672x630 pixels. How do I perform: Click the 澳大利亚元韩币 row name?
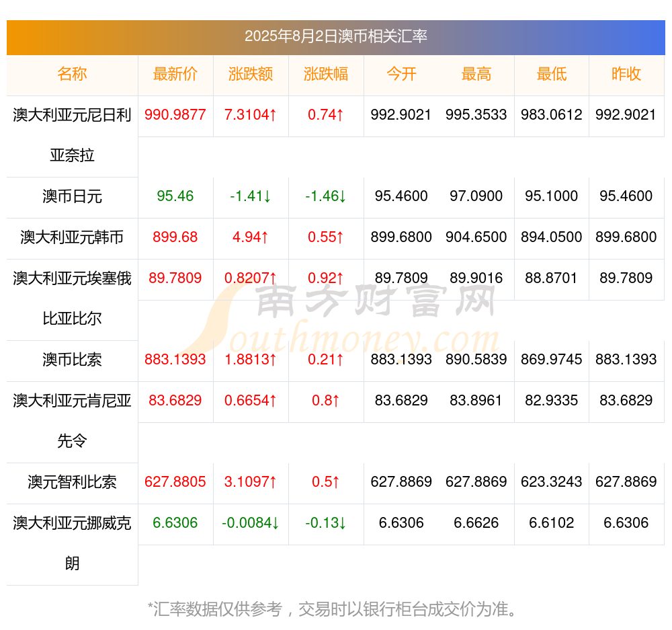point(72,237)
